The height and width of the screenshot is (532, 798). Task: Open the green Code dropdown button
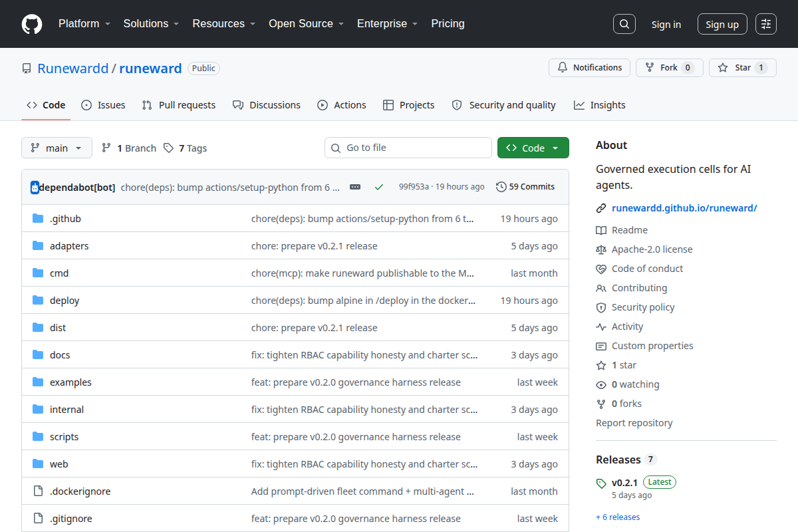point(533,148)
